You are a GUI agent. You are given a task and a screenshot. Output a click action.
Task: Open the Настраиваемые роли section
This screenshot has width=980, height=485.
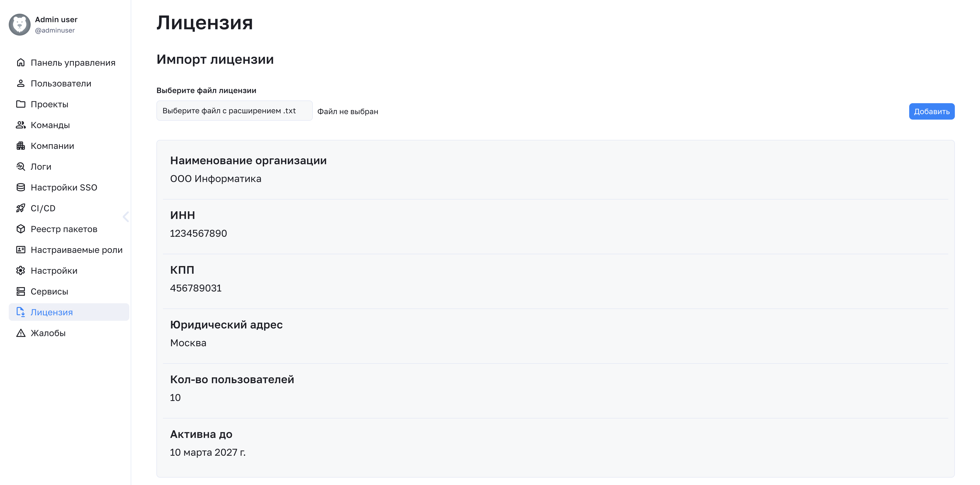(x=77, y=250)
